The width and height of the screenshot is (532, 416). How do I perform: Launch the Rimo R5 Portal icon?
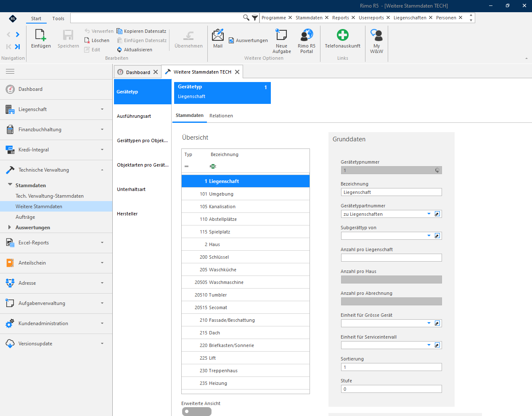(307, 34)
